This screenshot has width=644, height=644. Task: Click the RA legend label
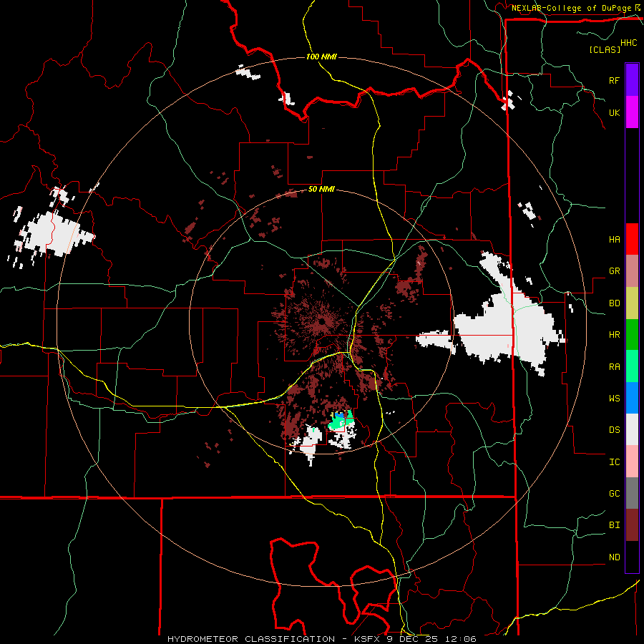[614, 367]
